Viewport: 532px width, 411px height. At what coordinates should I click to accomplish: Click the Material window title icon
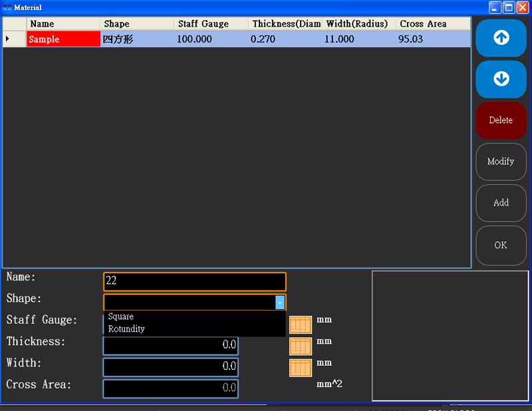click(x=7, y=7)
